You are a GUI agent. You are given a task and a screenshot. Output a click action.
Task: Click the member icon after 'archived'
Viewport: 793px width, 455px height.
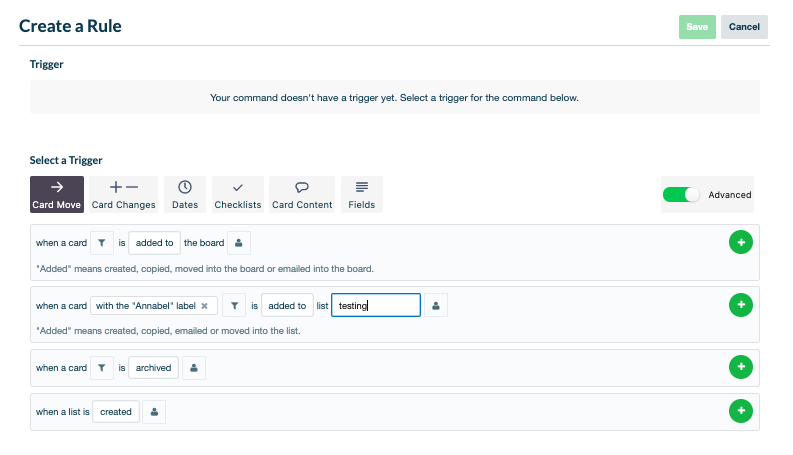[x=194, y=368]
